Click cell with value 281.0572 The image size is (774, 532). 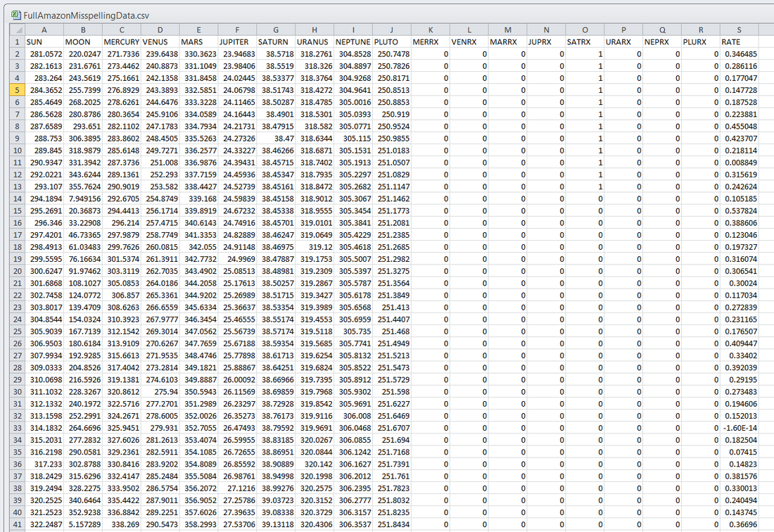tap(44, 53)
